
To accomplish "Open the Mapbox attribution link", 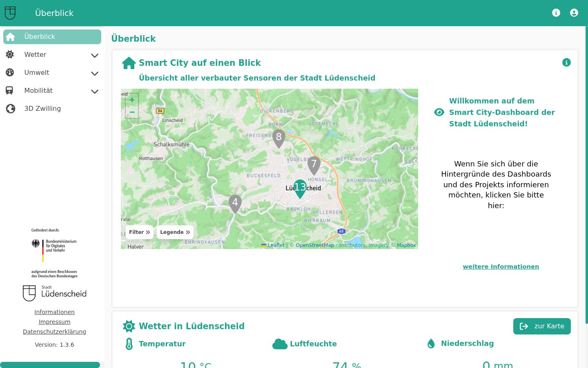I will (x=406, y=245).
